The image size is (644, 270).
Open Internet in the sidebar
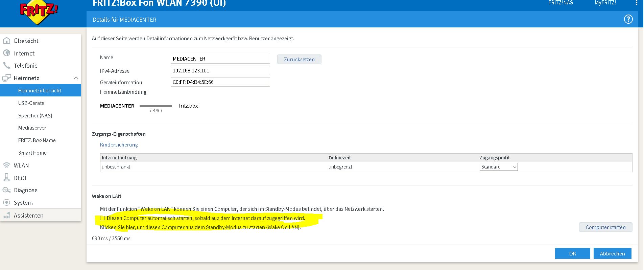24,53
